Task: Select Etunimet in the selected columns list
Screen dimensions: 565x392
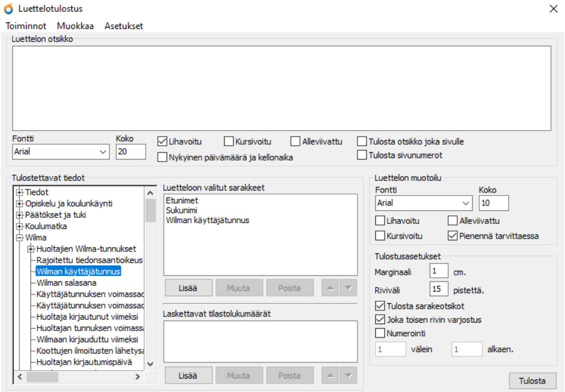Action: (x=182, y=200)
